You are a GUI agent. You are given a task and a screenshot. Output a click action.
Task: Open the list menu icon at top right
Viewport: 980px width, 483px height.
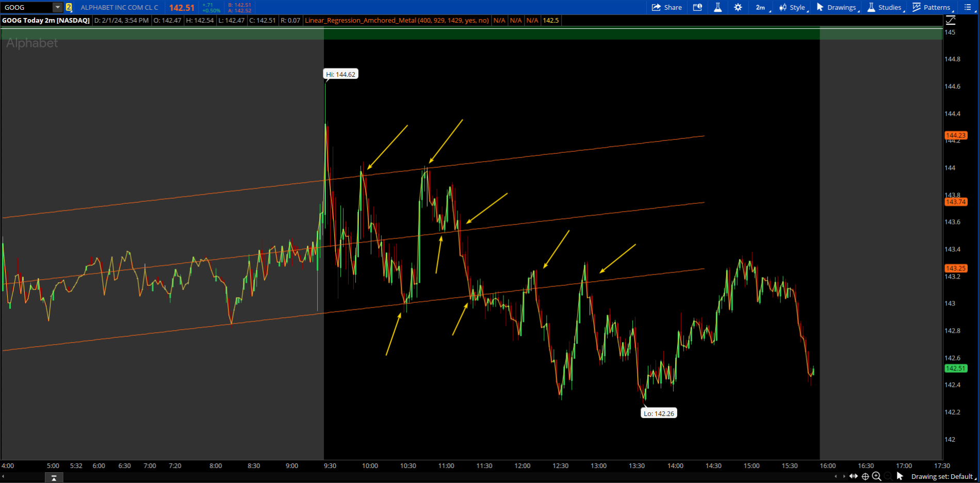968,7
